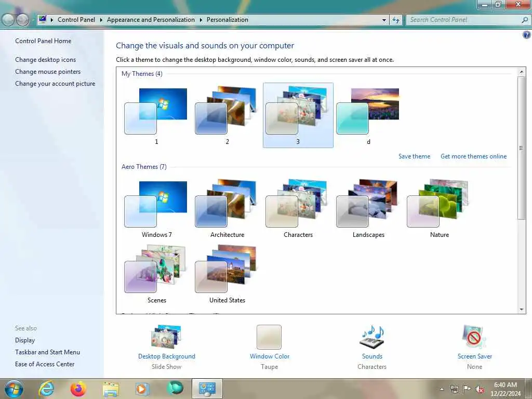The image size is (532, 399).
Task: Open the Screen Saver icon
Action: 474,337
